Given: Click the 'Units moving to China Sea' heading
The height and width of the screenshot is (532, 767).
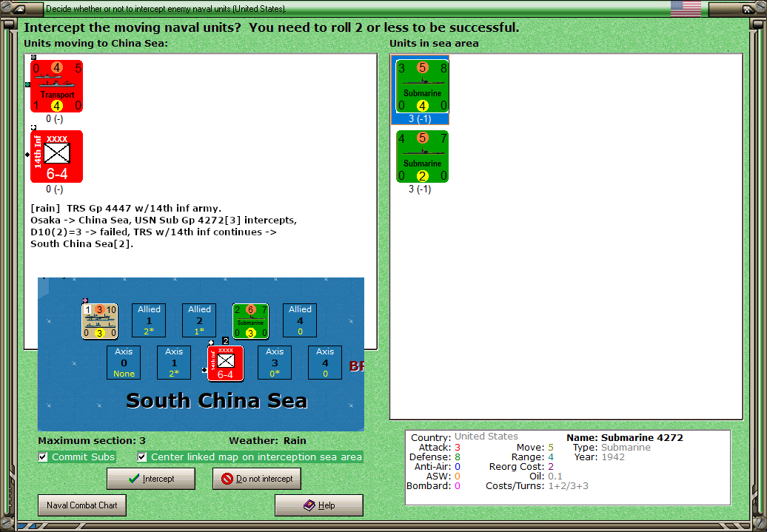Looking at the screenshot, I should [96, 44].
